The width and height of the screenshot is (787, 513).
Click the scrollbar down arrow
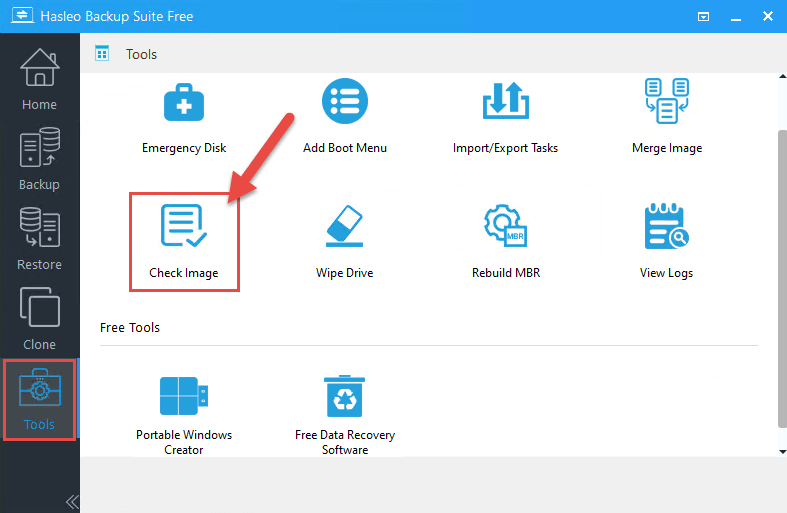[780, 451]
